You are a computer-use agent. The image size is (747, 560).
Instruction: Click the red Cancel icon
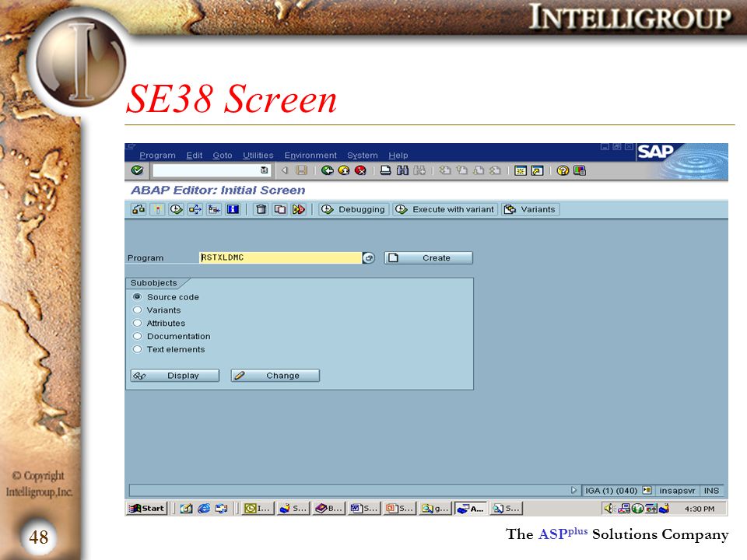[360, 170]
